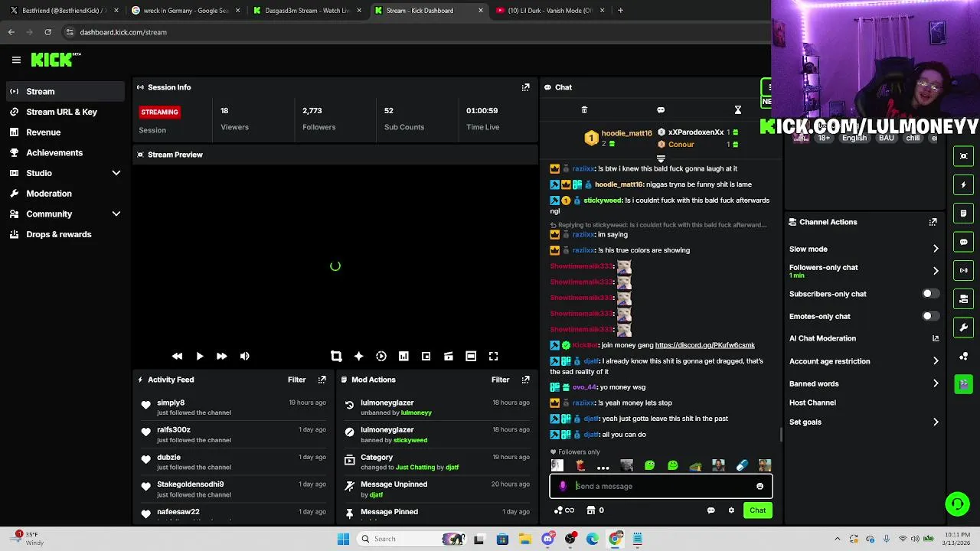
Task: Pop out the Session Info panel
Action: (x=525, y=87)
